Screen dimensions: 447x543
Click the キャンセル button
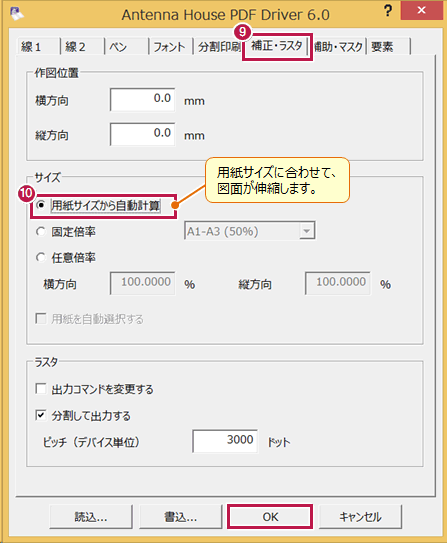click(x=360, y=517)
